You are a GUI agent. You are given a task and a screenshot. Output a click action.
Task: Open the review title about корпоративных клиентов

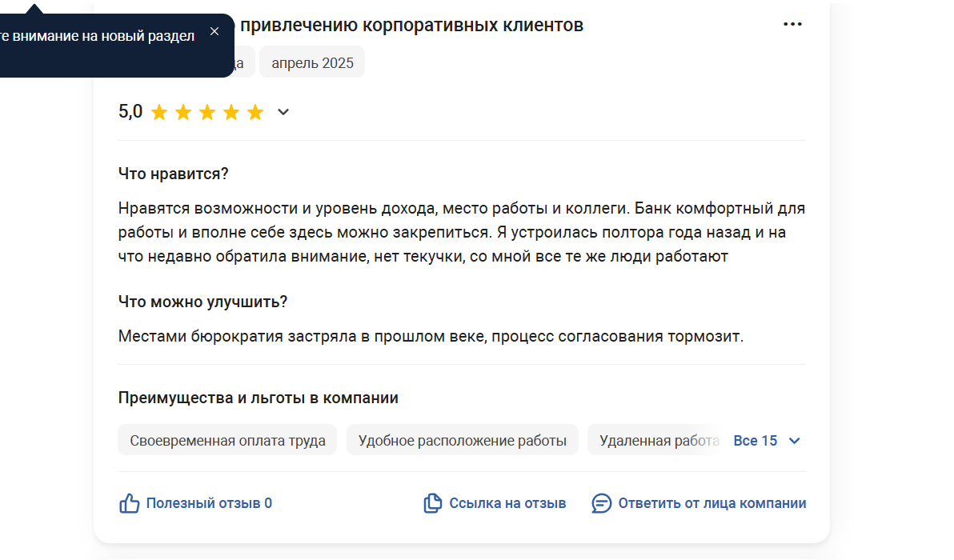412,26
